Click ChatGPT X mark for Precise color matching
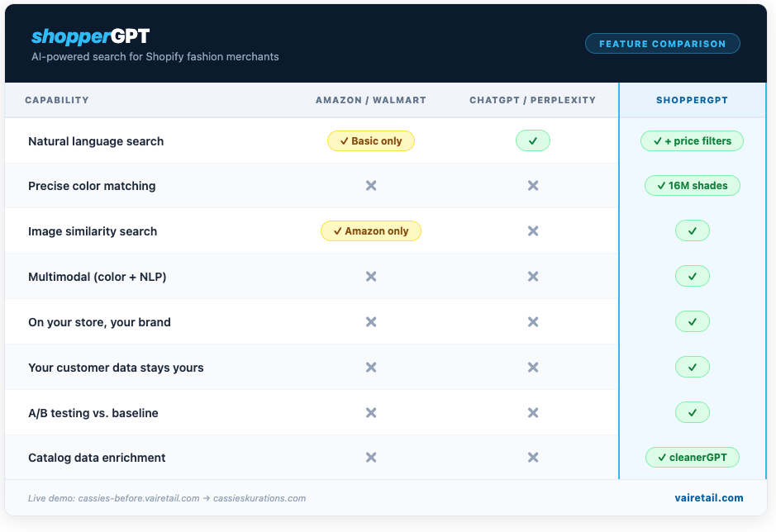This screenshot has width=776, height=532. coord(533,186)
